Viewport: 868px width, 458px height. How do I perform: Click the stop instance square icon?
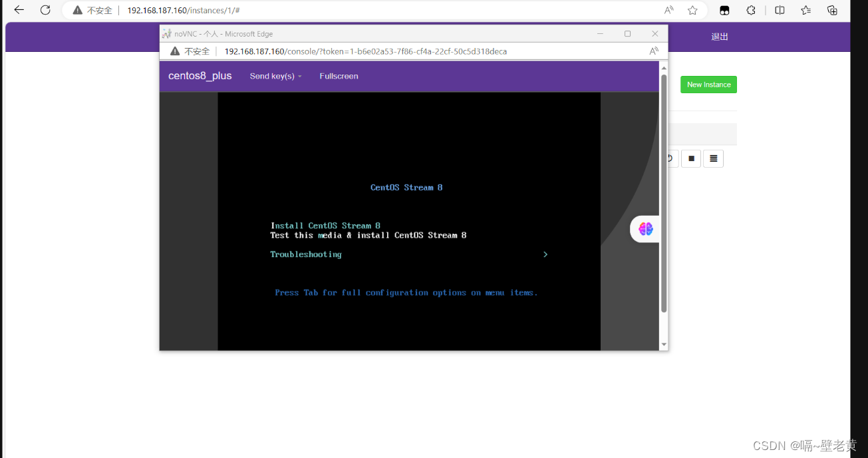[691, 158]
